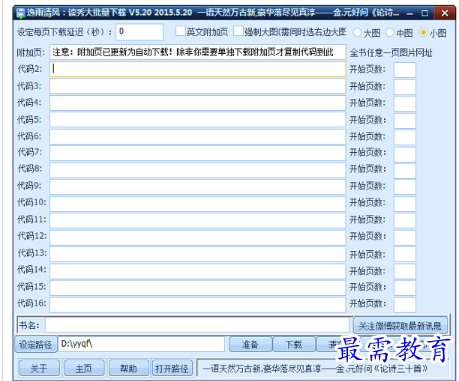Click the 开始页数 box for 代码3
This screenshot has height=381, width=459.
coord(405,87)
